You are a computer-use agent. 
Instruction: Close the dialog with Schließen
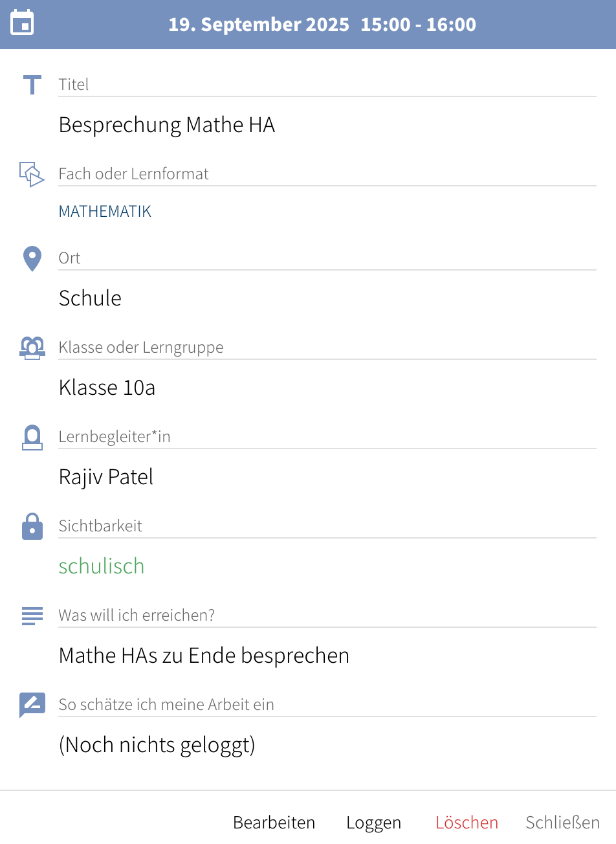(562, 823)
